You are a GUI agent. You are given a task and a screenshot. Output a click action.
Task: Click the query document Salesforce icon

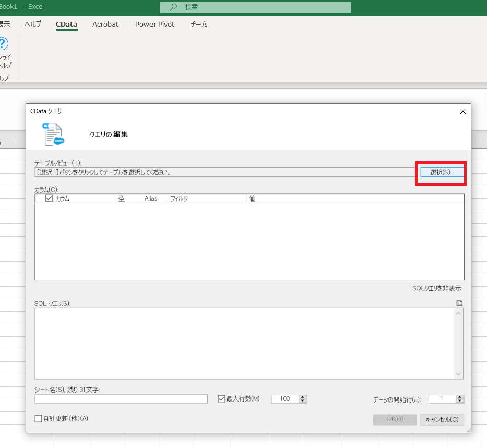53,134
